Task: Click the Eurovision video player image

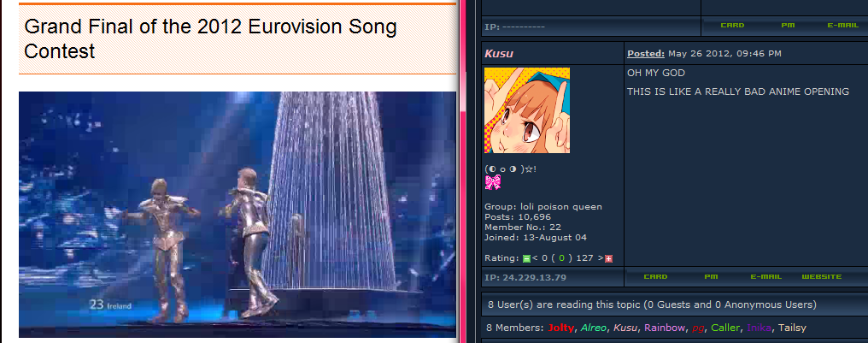Action: [238, 215]
